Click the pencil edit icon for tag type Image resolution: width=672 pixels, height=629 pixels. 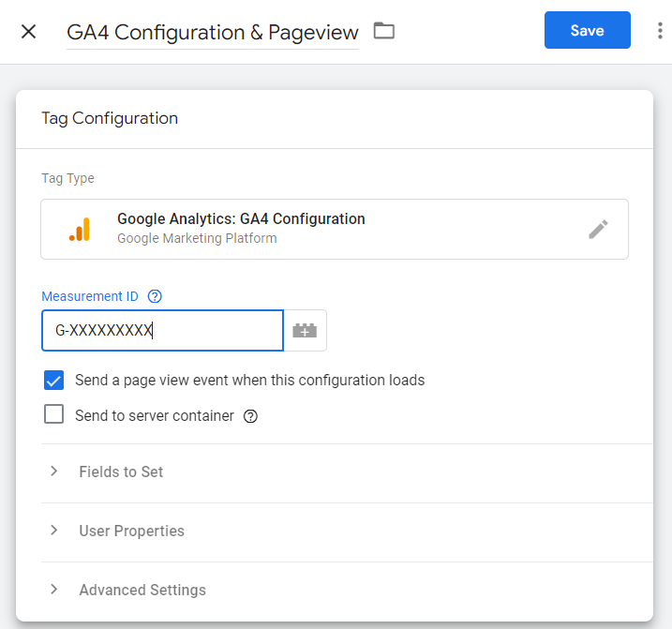coord(598,229)
